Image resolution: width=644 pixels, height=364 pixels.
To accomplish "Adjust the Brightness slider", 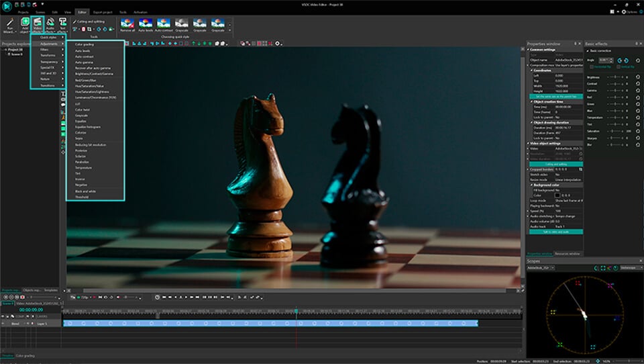I will coord(615,77).
